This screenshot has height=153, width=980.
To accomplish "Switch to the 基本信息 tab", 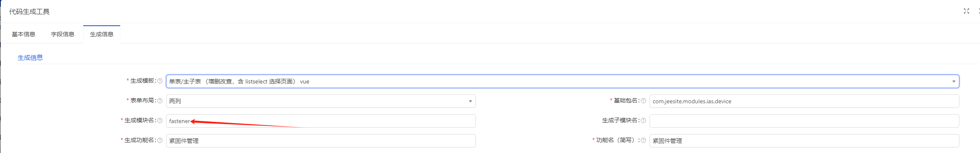I will (24, 34).
